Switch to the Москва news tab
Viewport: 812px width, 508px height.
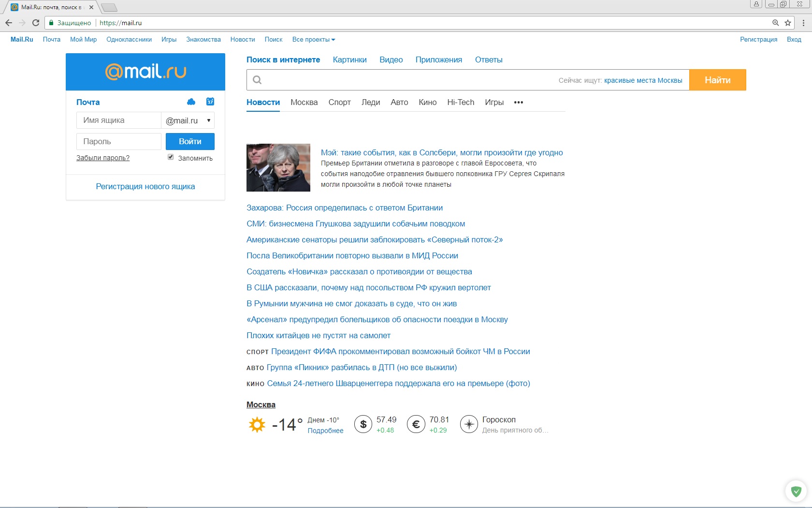(x=304, y=103)
